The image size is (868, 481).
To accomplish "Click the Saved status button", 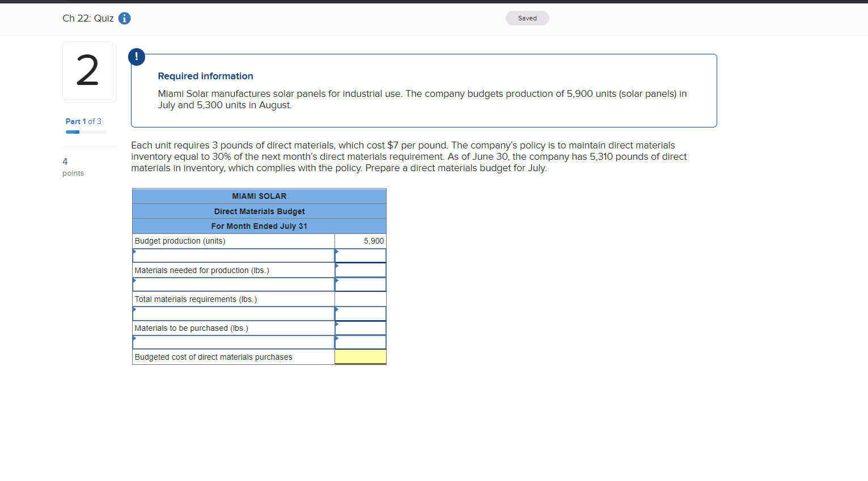I will pyautogui.click(x=527, y=18).
